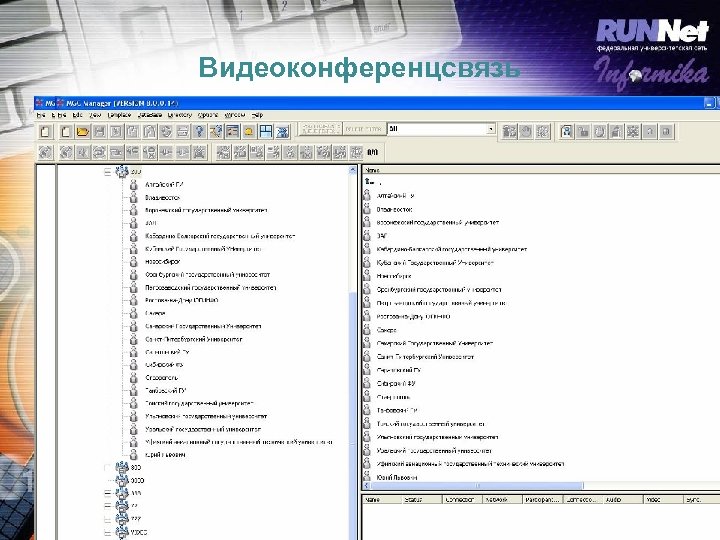The image size is (720, 540).
Task: Select Томский государственный университет in right list
Action: click(x=430, y=424)
